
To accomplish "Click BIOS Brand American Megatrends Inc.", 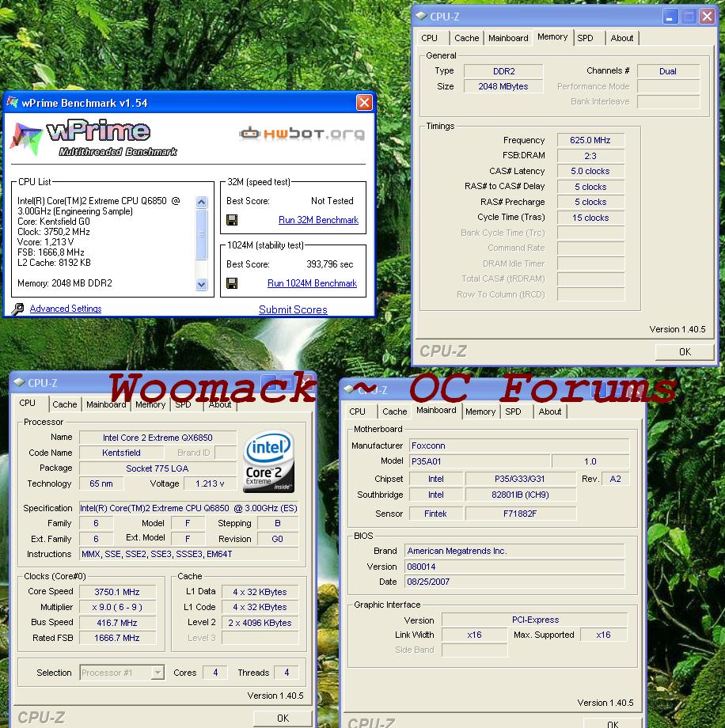I will 514,551.
